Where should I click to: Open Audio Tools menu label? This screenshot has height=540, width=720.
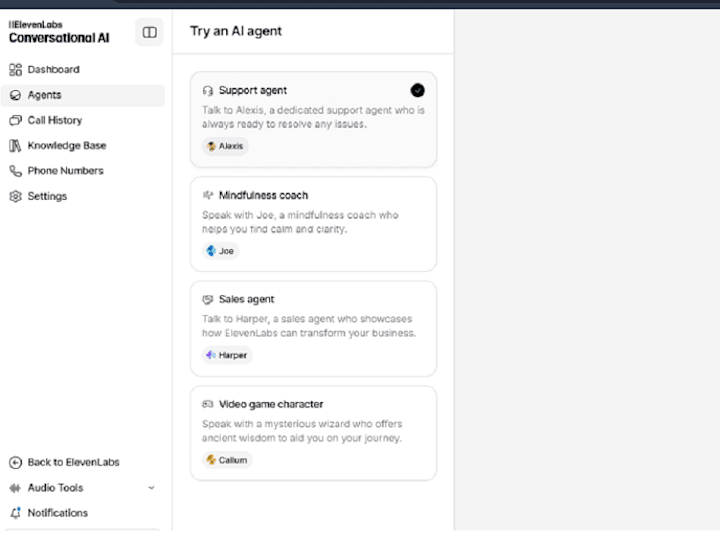pyautogui.click(x=56, y=488)
